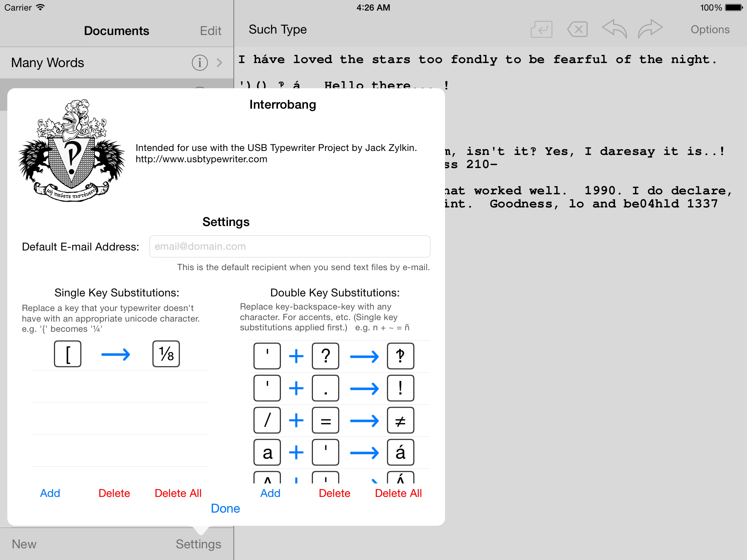Tap the battery indicator in status bar

(734, 8)
